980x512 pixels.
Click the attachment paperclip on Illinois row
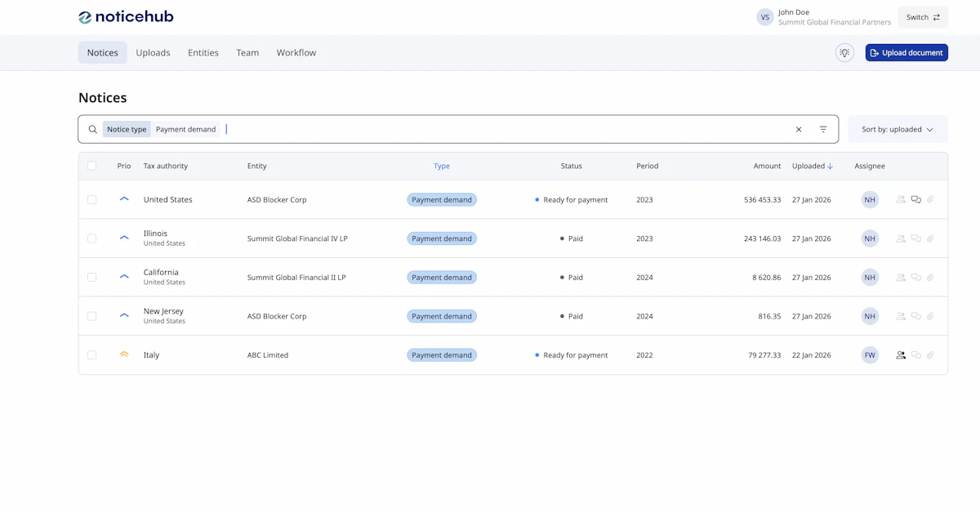[x=930, y=238]
